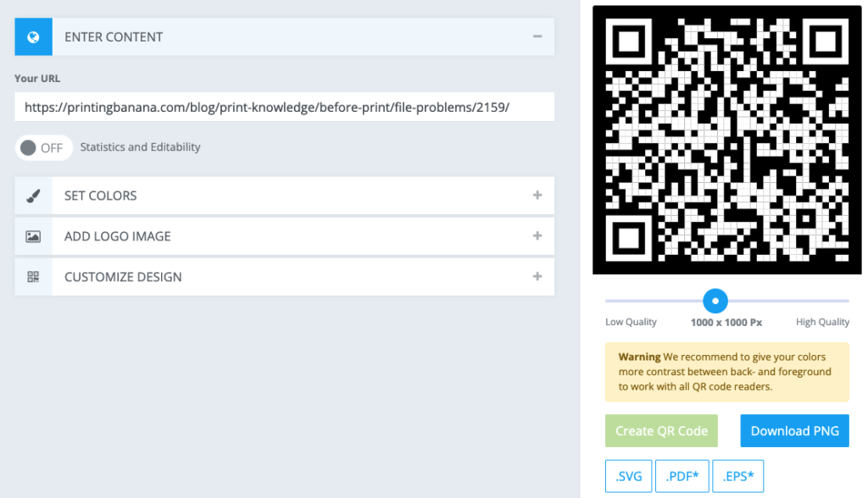Open the ENTER CONTENT section header
This screenshot has height=498, width=868.
[285, 36]
